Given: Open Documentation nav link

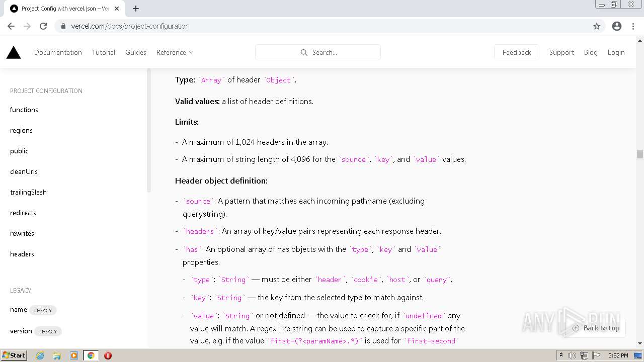Looking at the screenshot, I should tap(58, 52).
